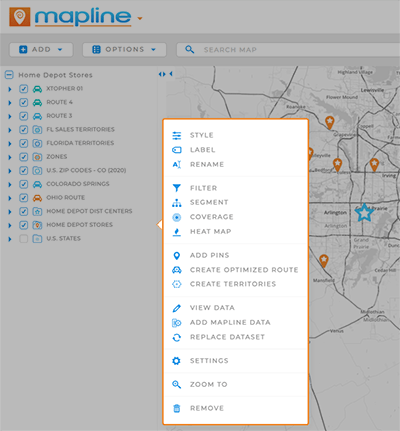Viewport: 400px width, 431px height.
Task: Click the Create Territories hexagon icon
Action: [x=177, y=284]
